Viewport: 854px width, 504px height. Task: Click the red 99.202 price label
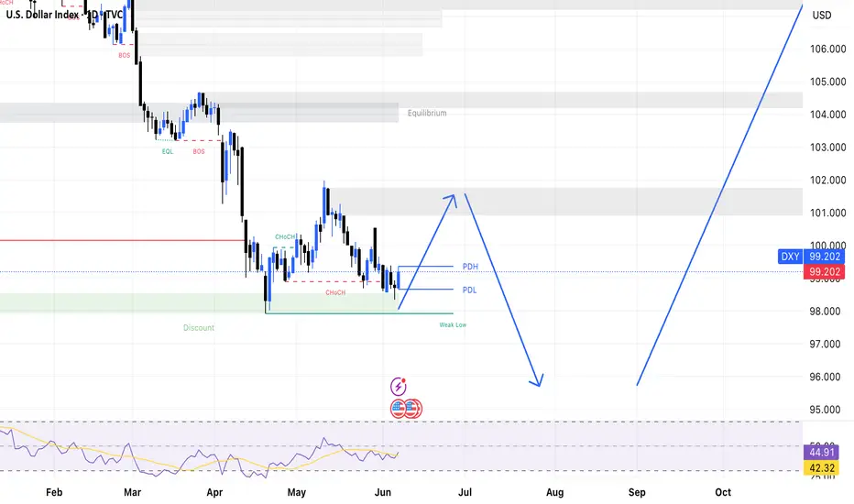tap(825, 272)
